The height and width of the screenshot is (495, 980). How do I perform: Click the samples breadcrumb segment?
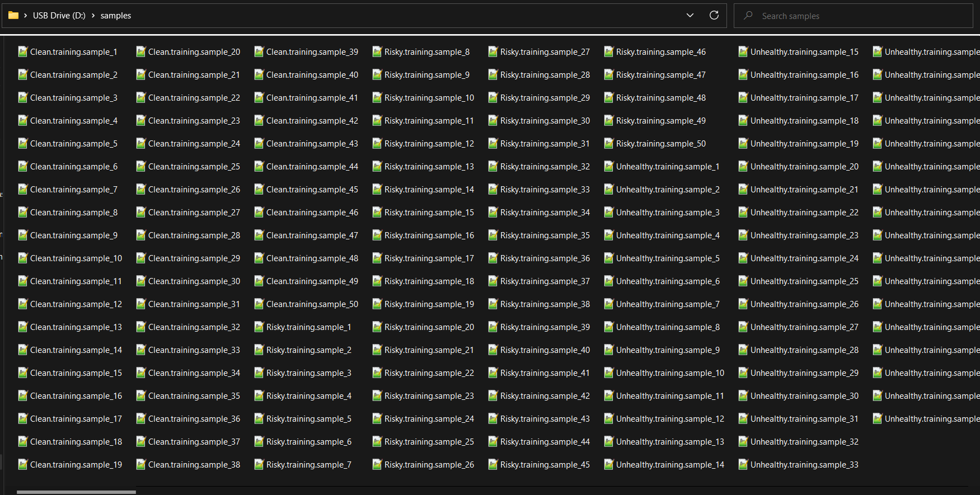click(x=116, y=16)
